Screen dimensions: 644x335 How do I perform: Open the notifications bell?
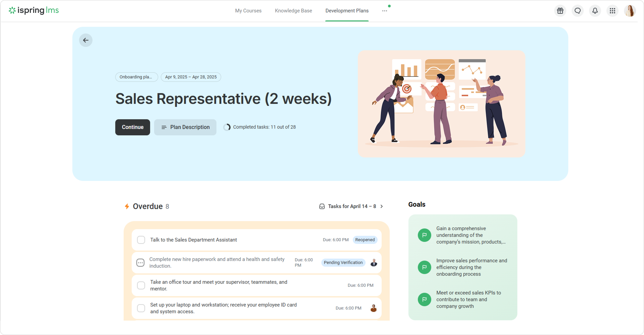coord(595,11)
